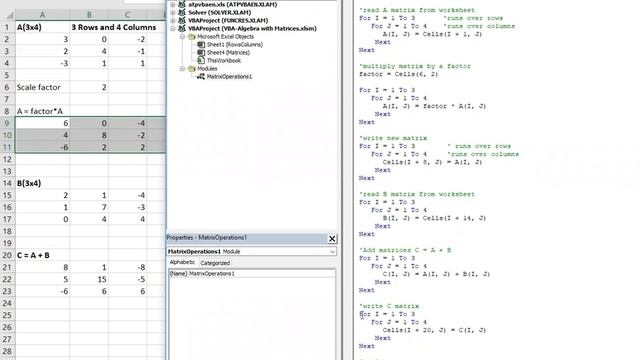Switch to the Alphabetic properties tab
Viewport: 640px width, 360px height.
tap(182, 262)
